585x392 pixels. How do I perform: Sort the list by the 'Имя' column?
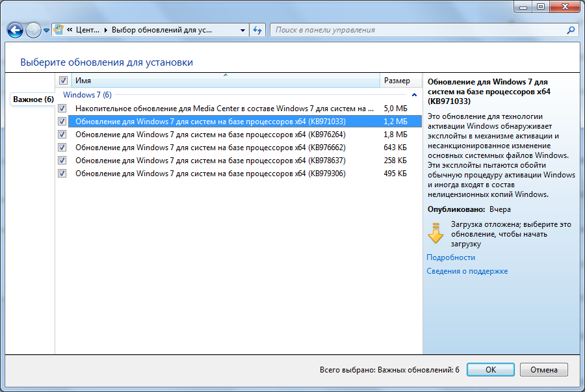point(226,80)
